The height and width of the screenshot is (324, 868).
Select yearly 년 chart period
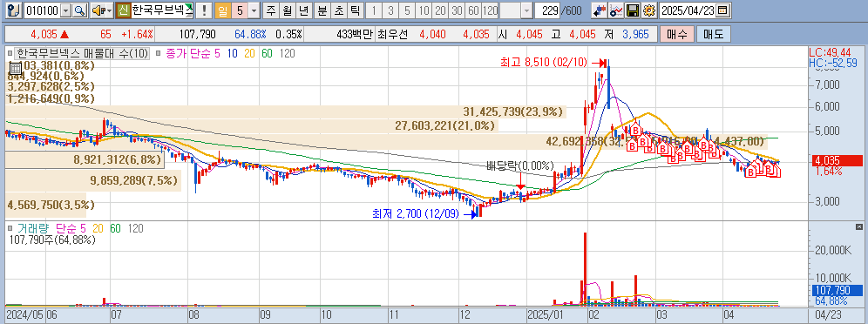click(x=303, y=10)
